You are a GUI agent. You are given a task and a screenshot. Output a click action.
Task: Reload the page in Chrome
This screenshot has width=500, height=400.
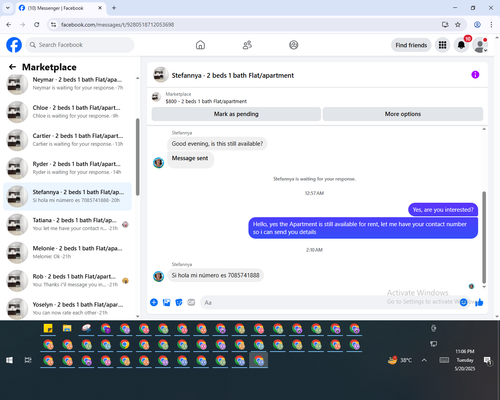pyautogui.click(x=37, y=24)
